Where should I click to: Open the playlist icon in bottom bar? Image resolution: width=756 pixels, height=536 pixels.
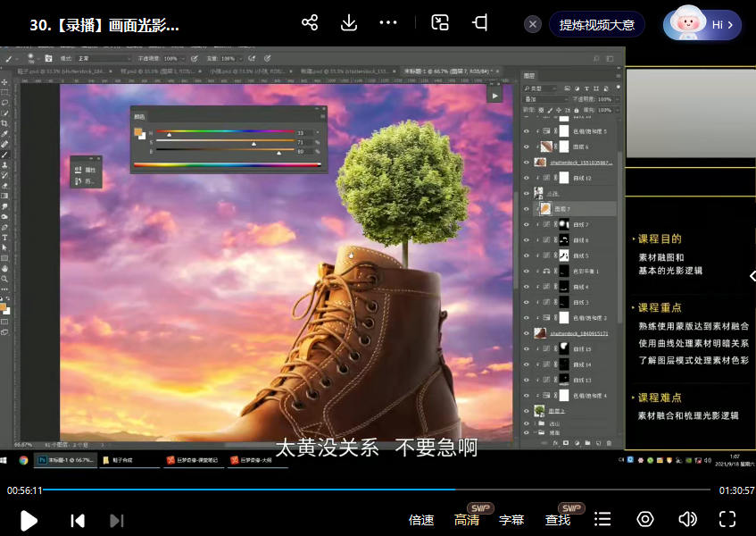[x=603, y=520]
